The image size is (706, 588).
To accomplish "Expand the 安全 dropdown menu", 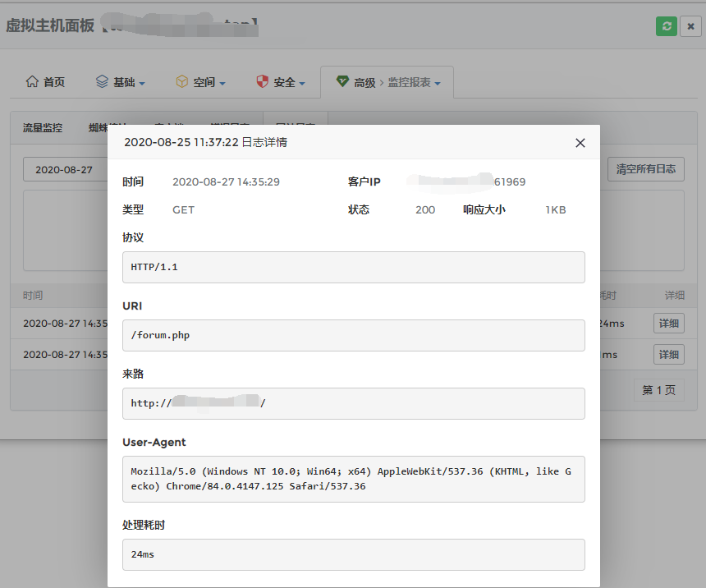I will click(x=281, y=82).
